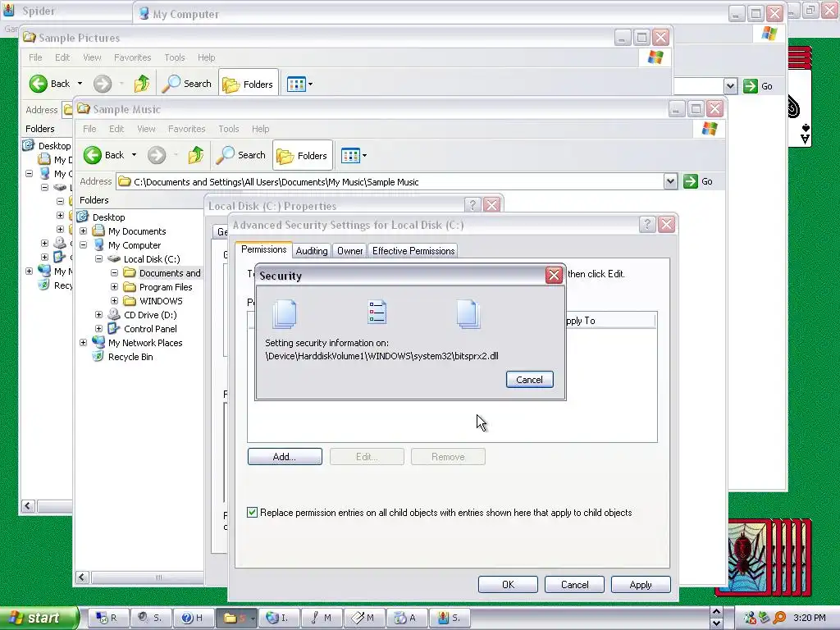This screenshot has height=630, width=840.
Task: Click Cancel at bottom of Advanced Security
Action: click(574, 584)
